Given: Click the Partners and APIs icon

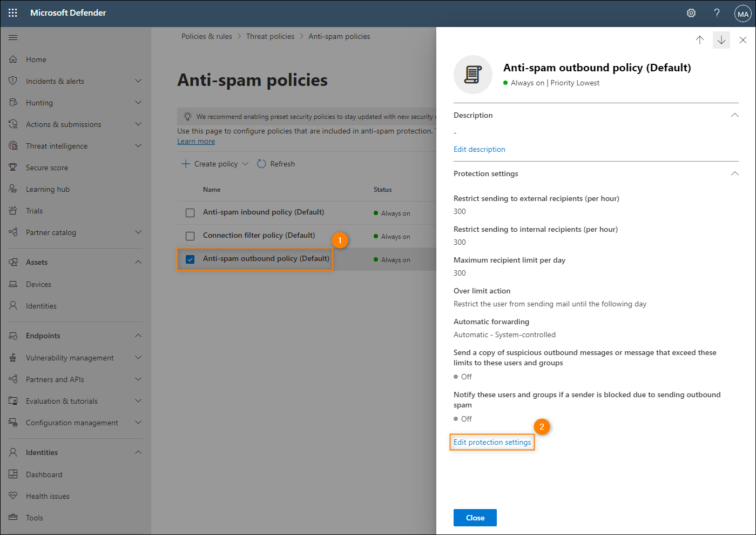Looking at the screenshot, I should (13, 379).
